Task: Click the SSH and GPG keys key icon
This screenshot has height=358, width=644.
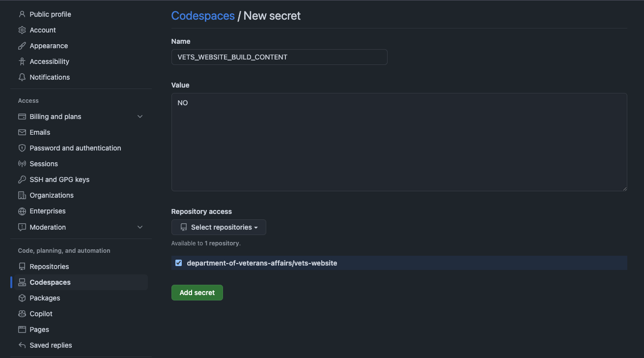Action: point(22,179)
